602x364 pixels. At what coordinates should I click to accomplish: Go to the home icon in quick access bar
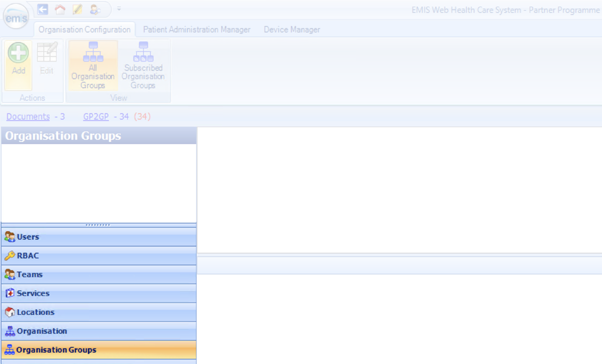pyautogui.click(x=60, y=9)
